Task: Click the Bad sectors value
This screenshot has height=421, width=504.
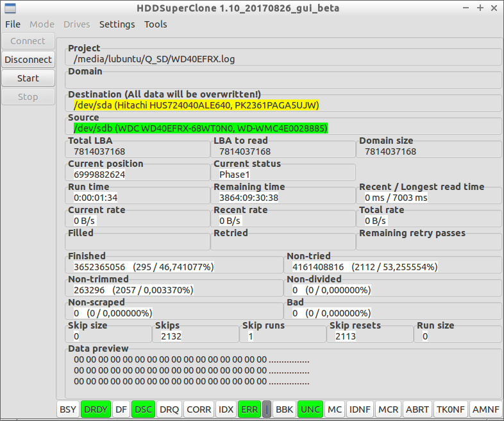Action: [x=332, y=314]
